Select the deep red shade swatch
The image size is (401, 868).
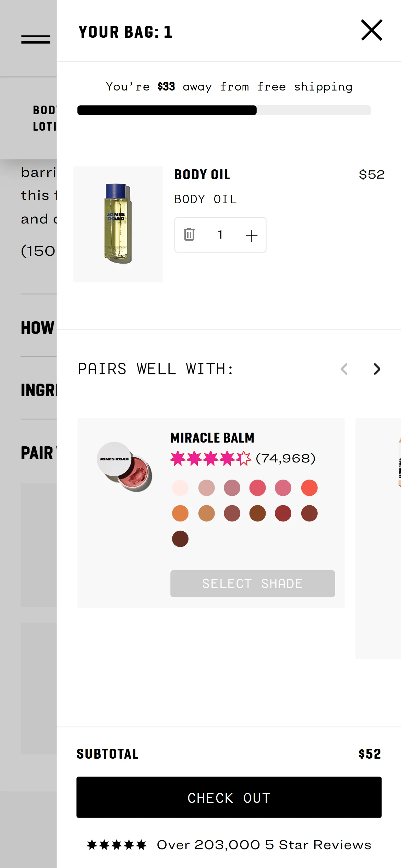283,514
